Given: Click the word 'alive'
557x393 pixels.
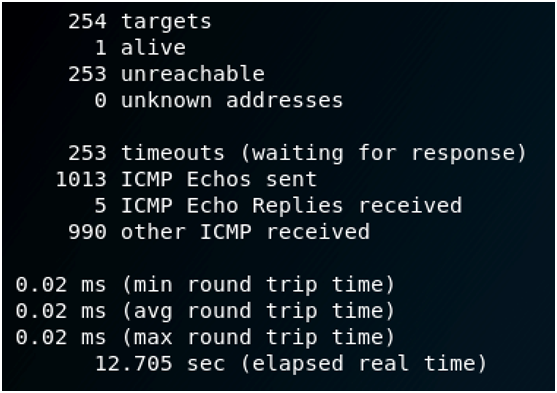Looking at the screenshot, I should [x=153, y=48].
